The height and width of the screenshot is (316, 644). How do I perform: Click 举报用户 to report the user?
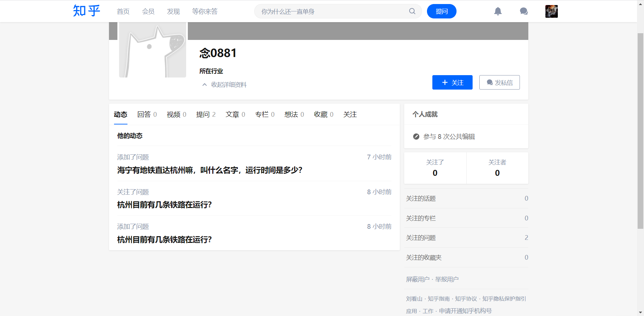pos(447,279)
